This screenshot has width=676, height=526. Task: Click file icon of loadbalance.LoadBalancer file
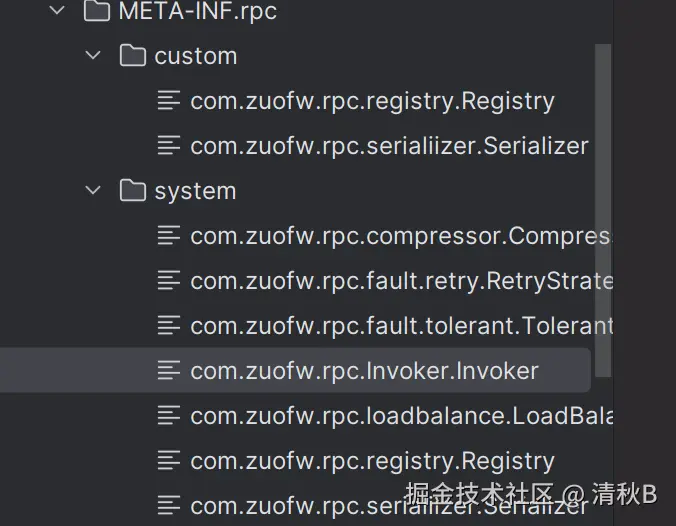point(170,415)
